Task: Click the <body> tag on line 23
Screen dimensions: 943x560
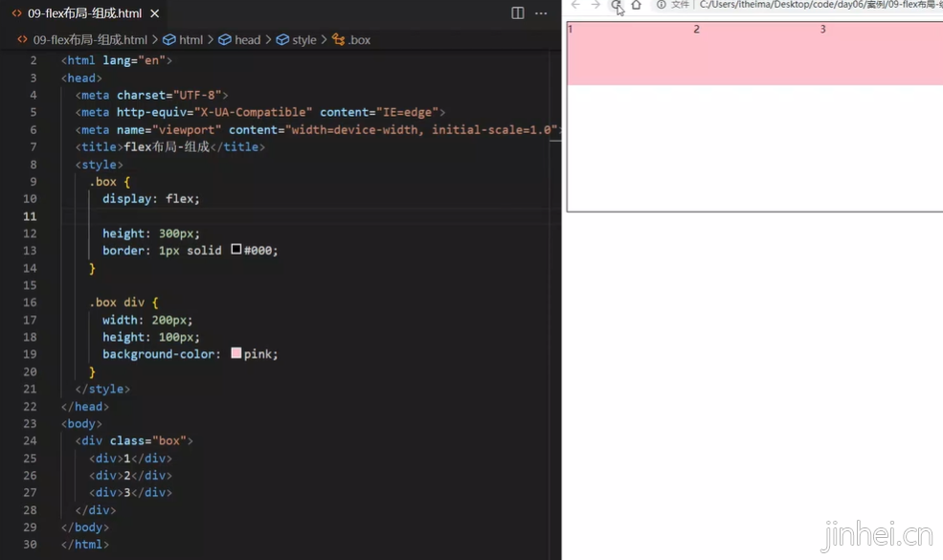Action: (81, 423)
